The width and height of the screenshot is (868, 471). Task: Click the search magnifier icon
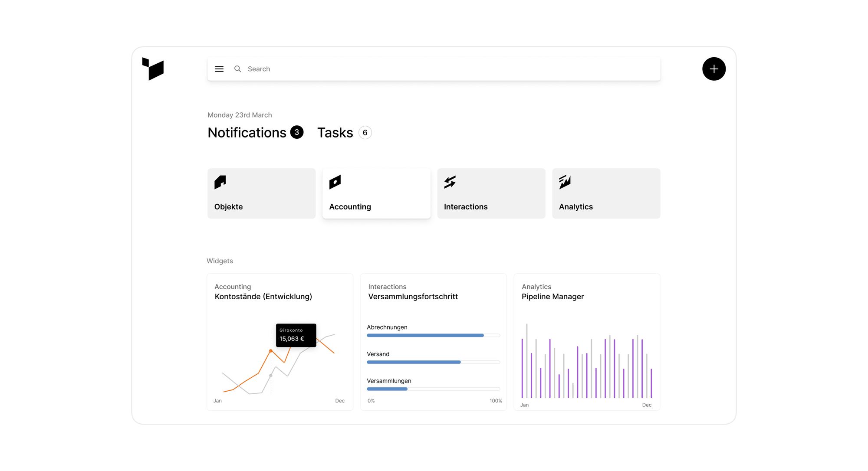(x=238, y=69)
